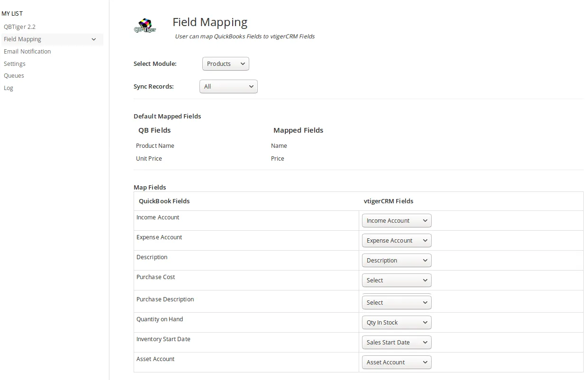Viewport: 588px width, 380px height.
Task: Click the MY LIST sidebar header
Action: click(x=12, y=14)
